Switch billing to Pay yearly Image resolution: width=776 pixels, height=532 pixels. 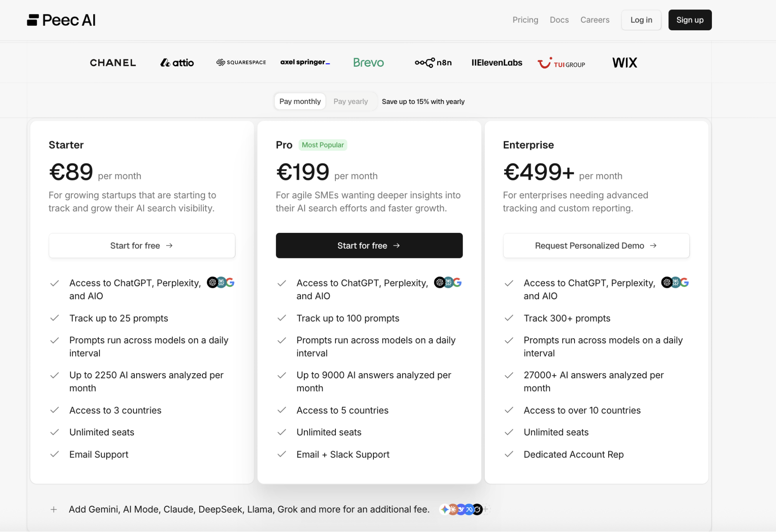coord(351,101)
